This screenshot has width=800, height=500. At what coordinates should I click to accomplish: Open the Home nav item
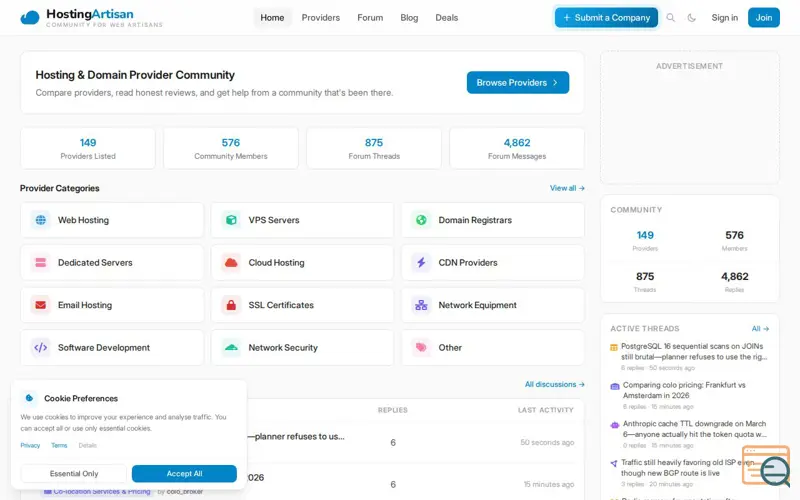[x=272, y=18]
